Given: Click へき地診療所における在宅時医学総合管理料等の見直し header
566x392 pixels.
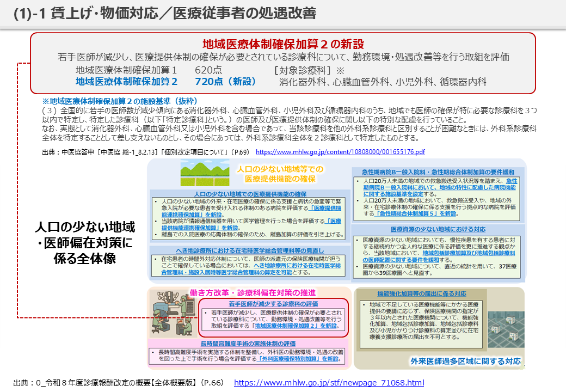Looking at the screenshot, I should coord(250,249).
